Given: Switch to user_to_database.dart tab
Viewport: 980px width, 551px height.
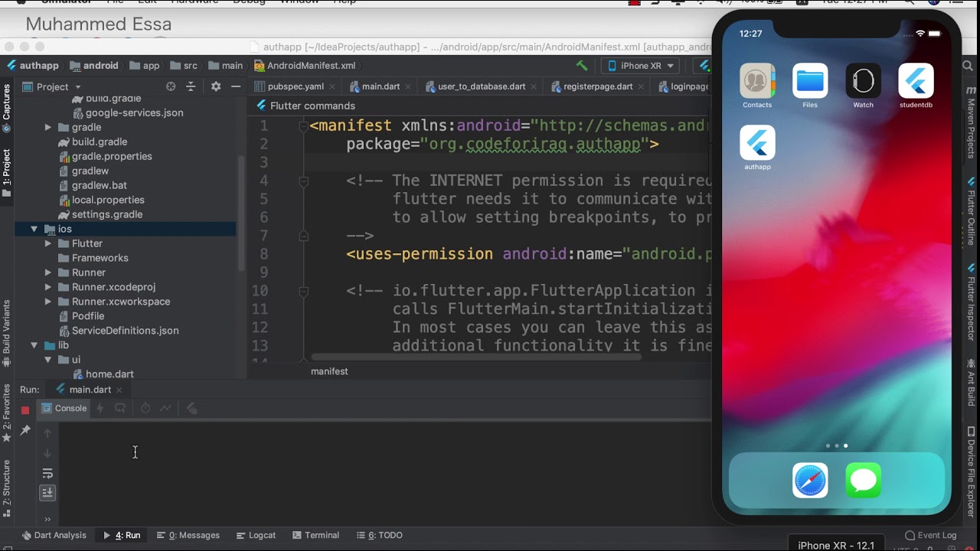Looking at the screenshot, I should [482, 86].
